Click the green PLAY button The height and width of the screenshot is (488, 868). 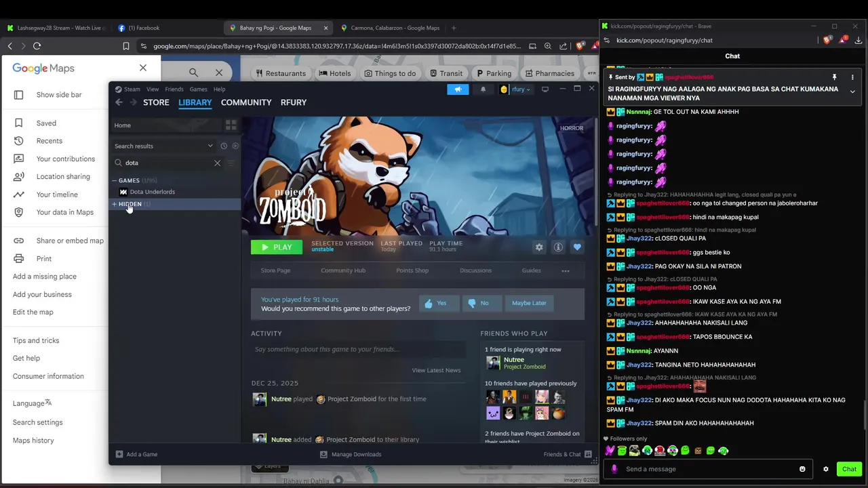point(277,247)
